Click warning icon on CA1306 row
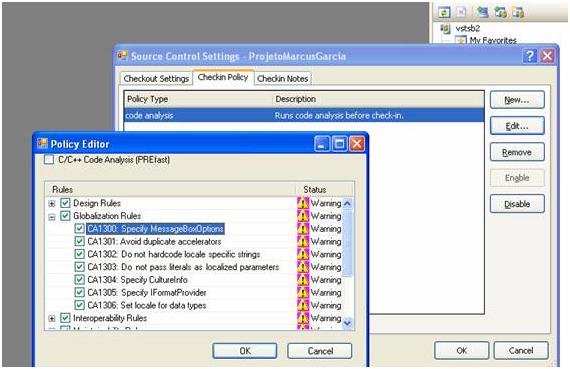The width and height of the screenshot is (570, 369). (x=302, y=305)
